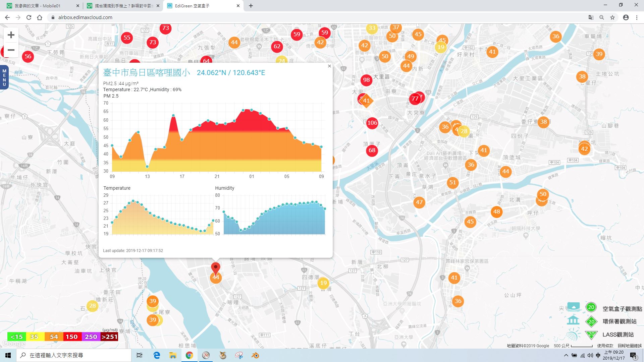This screenshot has height=362, width=644.
Task: Click the Windows taskbar search box
Action: coord(74,355)
